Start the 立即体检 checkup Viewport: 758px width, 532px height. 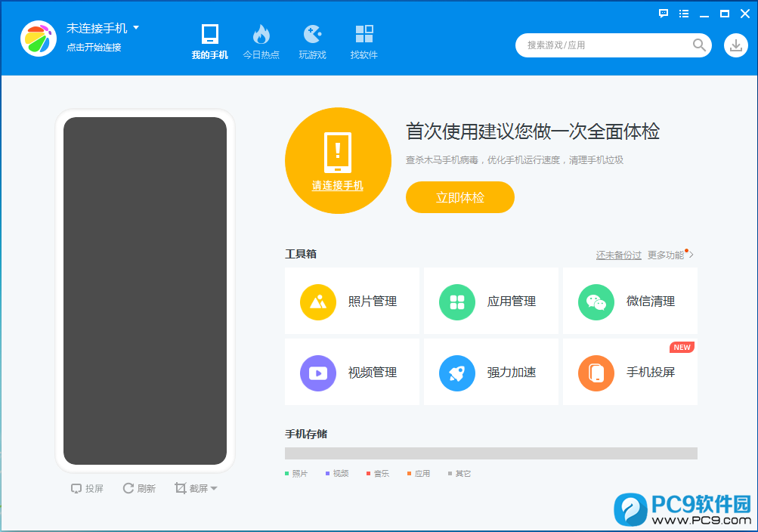coord(459,197)
